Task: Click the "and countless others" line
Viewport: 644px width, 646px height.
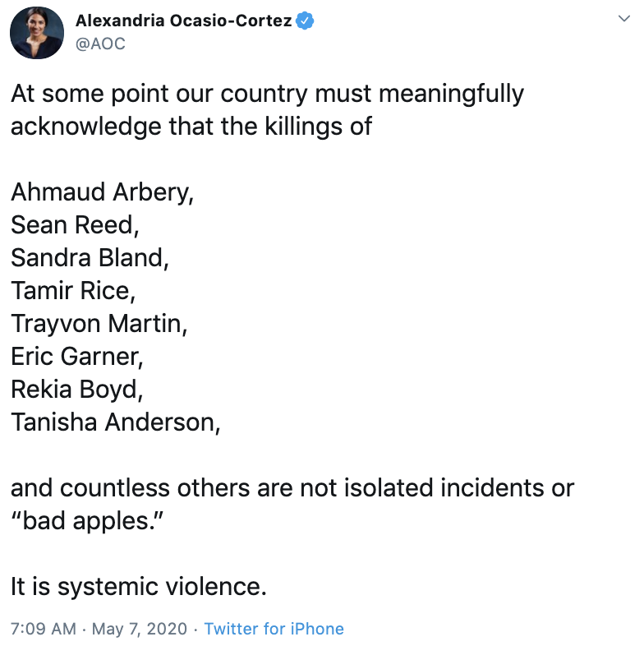Action: tap(292, 488)
